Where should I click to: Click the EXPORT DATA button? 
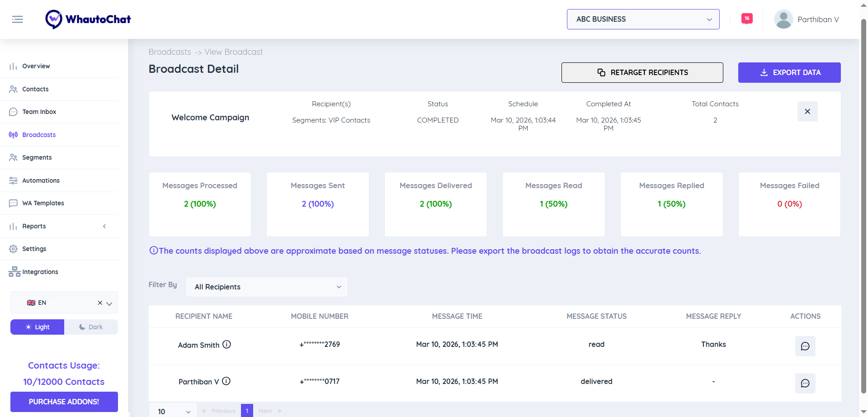tap(789, 72)
